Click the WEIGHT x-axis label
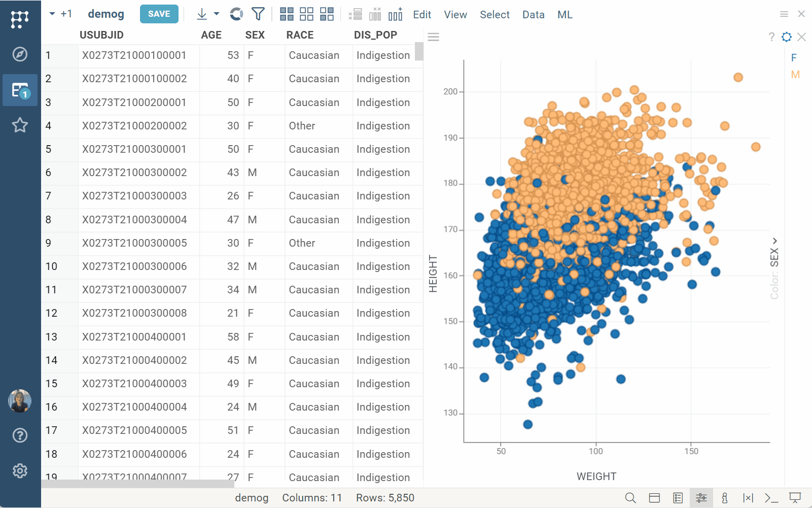The height and width of the screenshot is (508, 812). point(596,477)
